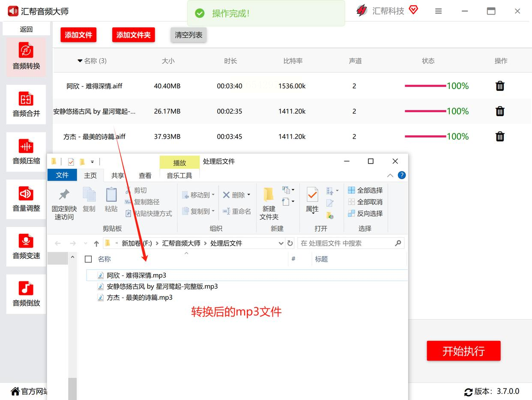
Task: Open the 删除 dropdown arrow in Explorer
Action: (x=248, y=195)
